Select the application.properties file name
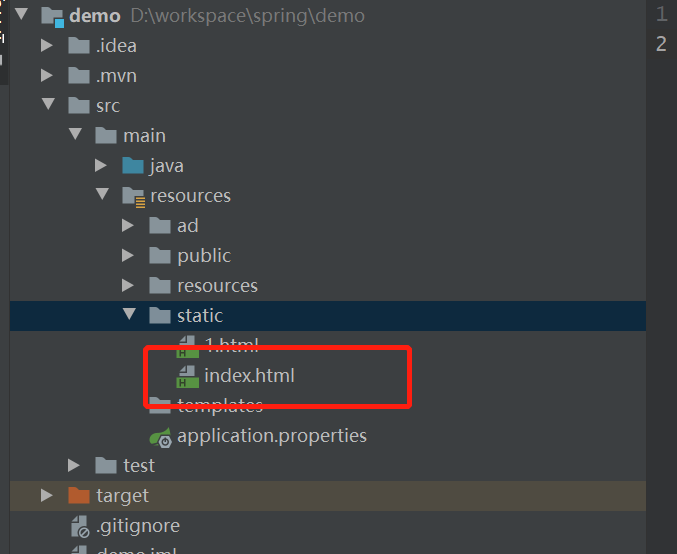 coord(272,436)
